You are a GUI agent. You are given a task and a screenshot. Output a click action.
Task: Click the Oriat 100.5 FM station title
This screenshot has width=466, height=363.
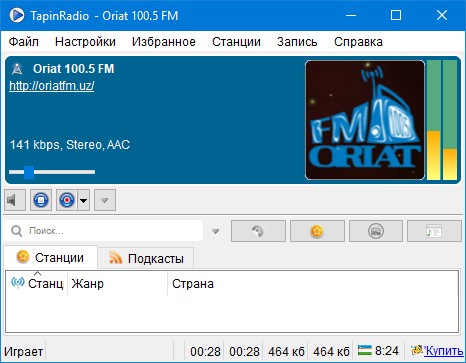pyautogui.click(x=74, y=69)
